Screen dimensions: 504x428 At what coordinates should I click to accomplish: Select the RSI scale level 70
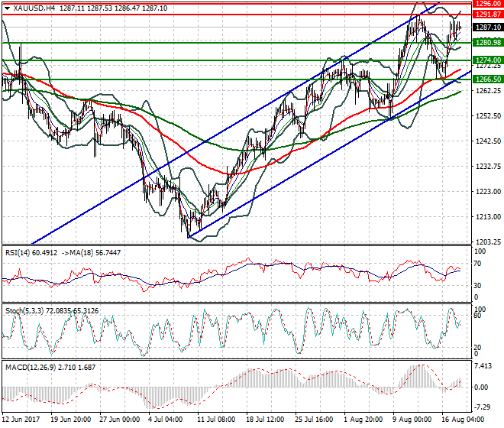pos(477,264)
